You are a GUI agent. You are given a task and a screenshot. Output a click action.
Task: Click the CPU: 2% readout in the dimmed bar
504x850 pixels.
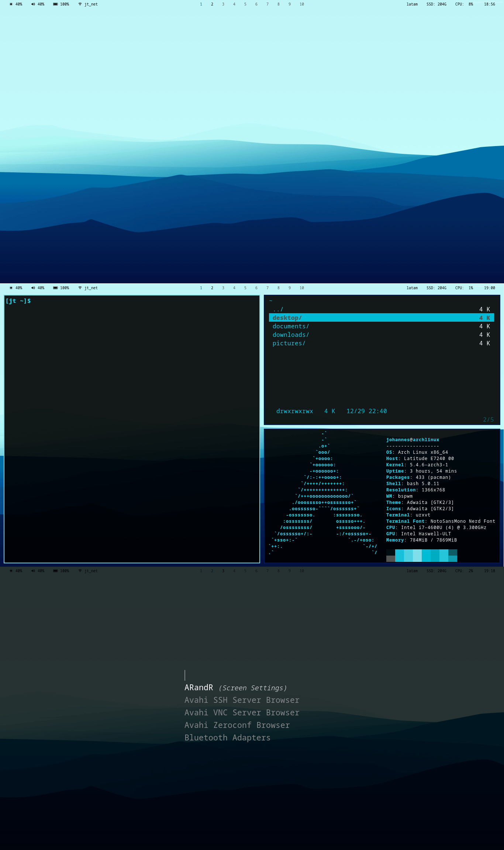464,571
